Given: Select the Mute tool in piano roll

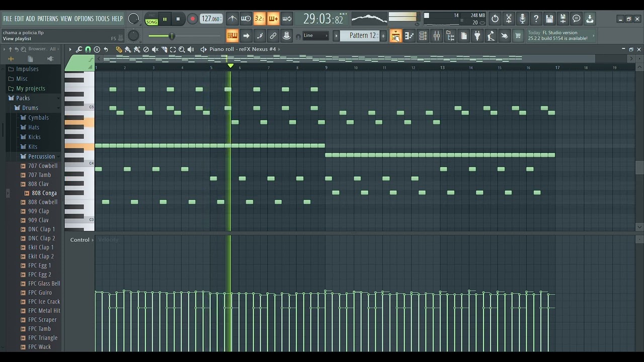Looking at the screenshot, I should [155, 49].
